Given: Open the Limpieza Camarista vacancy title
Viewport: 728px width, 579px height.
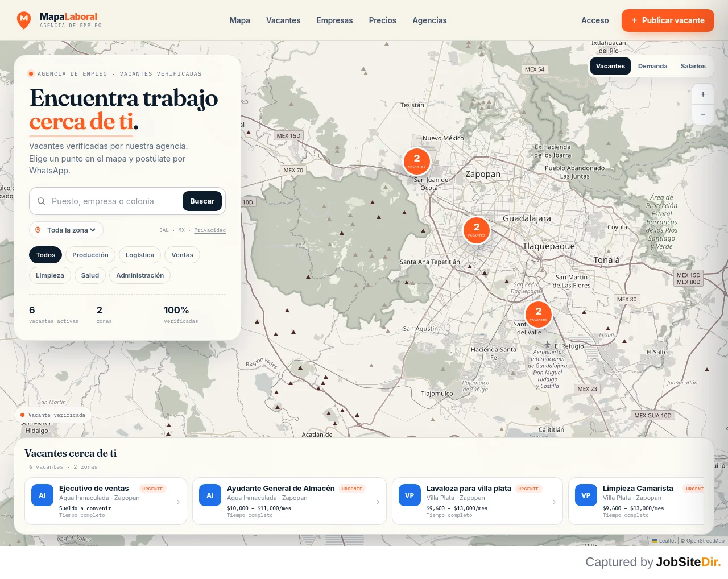Looking at the screenshot, I should [x=638, y=489].
